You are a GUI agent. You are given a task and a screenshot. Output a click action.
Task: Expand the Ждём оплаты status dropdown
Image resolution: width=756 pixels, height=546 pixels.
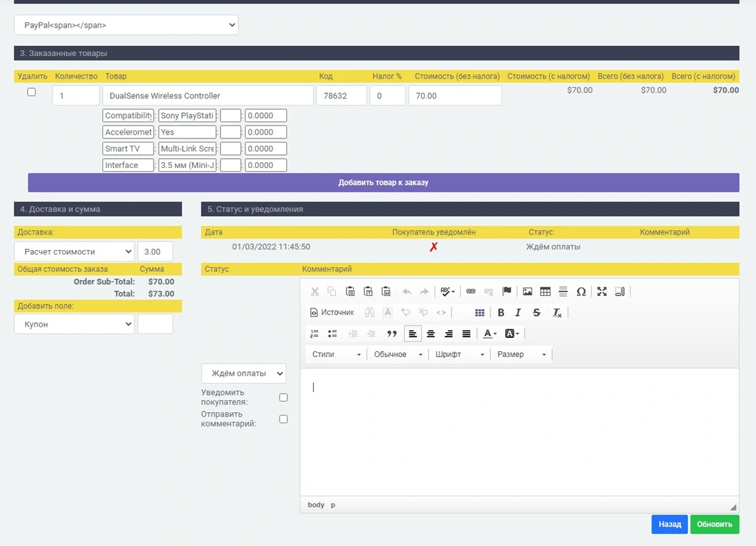coord(243,373)
